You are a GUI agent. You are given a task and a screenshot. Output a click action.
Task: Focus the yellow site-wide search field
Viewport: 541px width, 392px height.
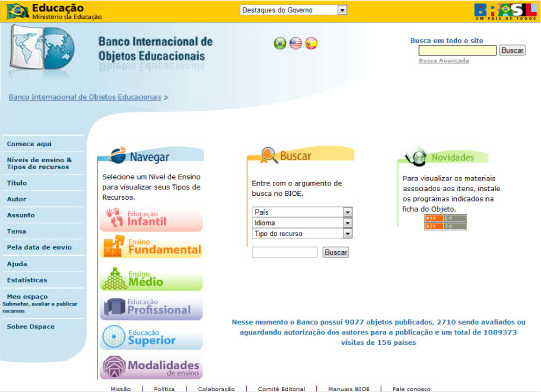[458, 50]
